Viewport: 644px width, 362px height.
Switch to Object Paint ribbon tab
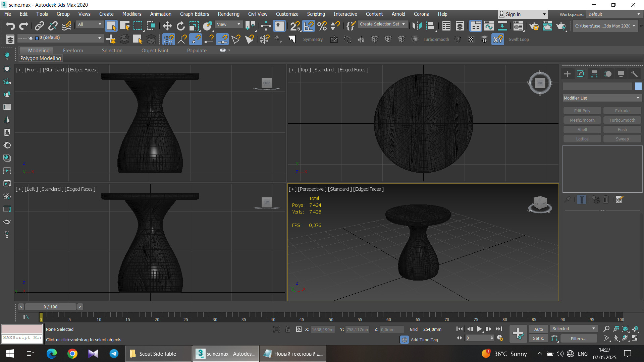(x=155, y=51)
